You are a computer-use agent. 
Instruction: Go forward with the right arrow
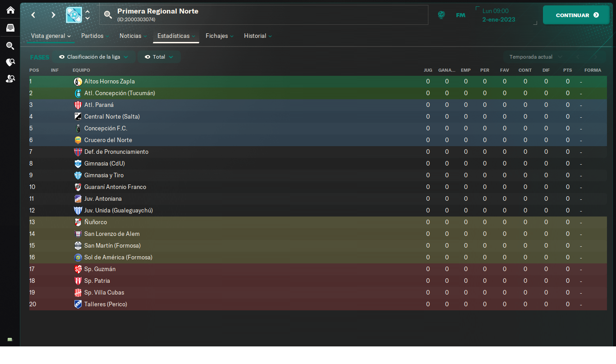tap(53, 15)
